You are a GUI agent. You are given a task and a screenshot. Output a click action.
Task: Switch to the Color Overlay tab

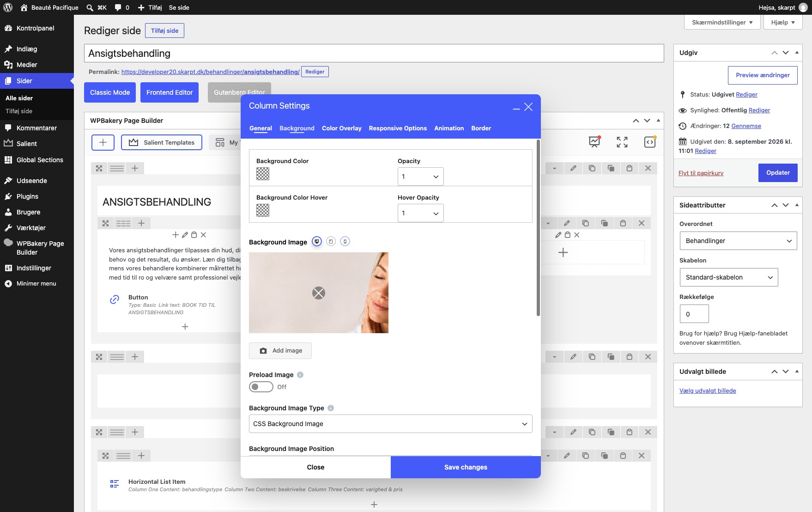[342, 128]
